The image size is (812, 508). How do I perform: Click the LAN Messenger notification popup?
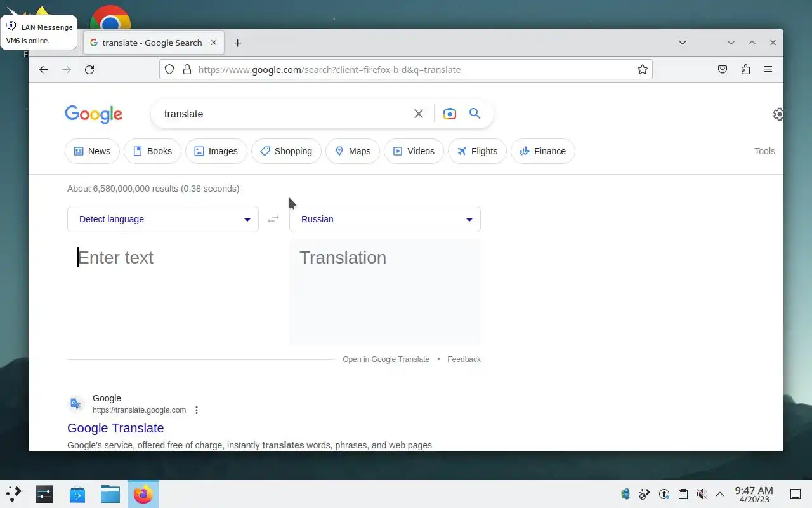(39, 33)
